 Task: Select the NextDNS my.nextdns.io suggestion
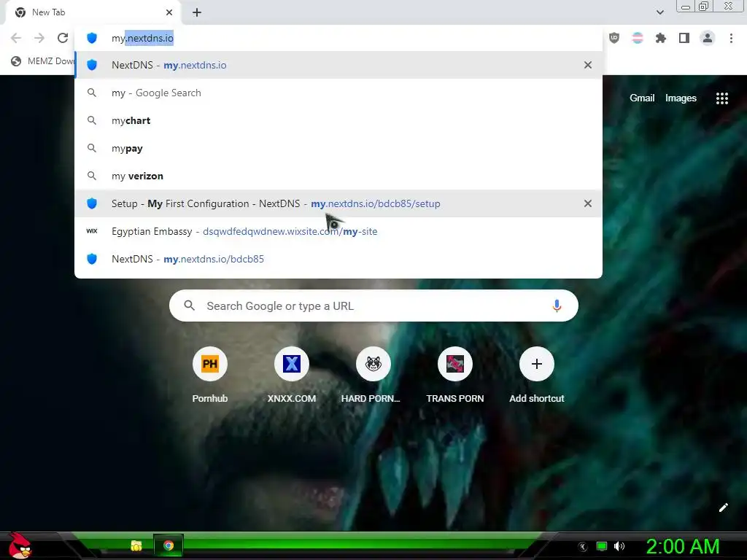click(x=338, y=65)
